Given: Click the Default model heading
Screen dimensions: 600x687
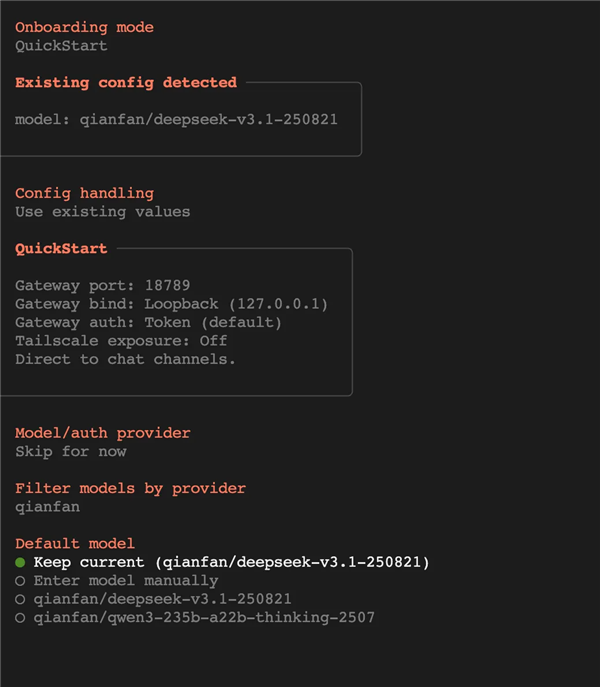Looking at the screenshot, I should coord(75,544).
